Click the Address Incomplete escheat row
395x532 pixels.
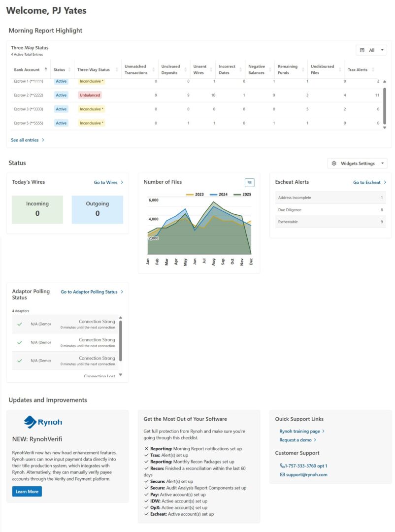[330, 198]
